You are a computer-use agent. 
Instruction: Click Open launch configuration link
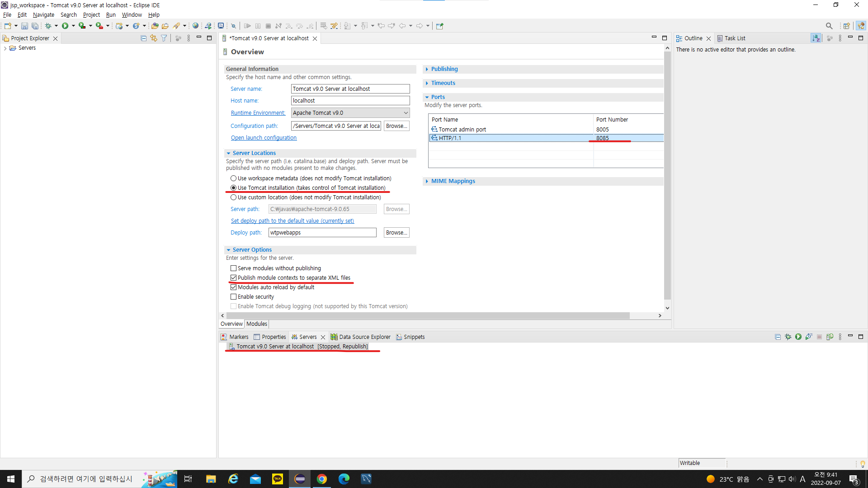[264, 138]
